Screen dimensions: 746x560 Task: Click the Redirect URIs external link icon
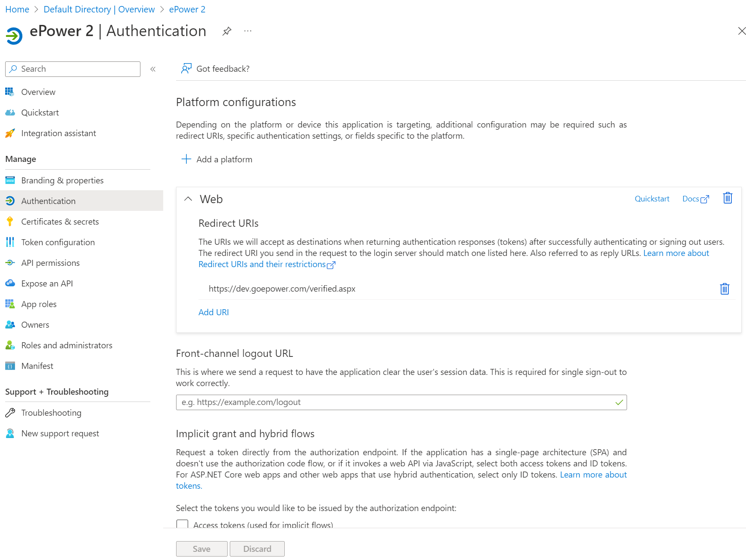coord(331,265)
